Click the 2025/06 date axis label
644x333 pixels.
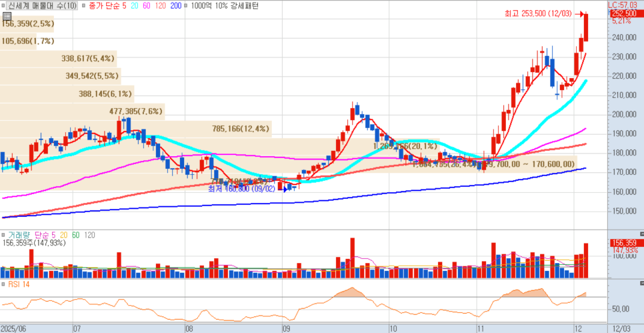[13, 329]
